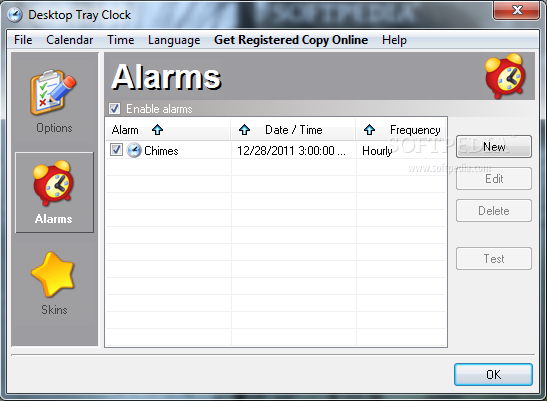Image resolution: width=547 pixels, height=401 pixels.
Task: Open Get Registered Copy Online menu
Action: tap(291, 40)
